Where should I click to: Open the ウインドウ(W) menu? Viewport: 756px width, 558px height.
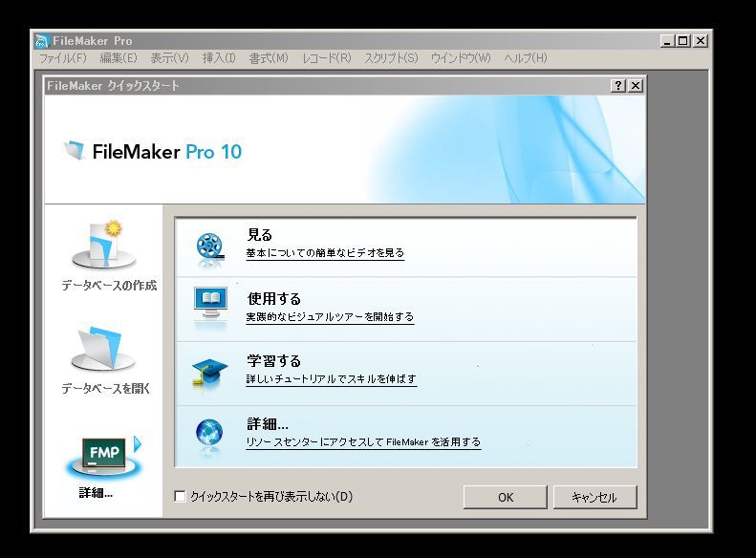[461, 58]
